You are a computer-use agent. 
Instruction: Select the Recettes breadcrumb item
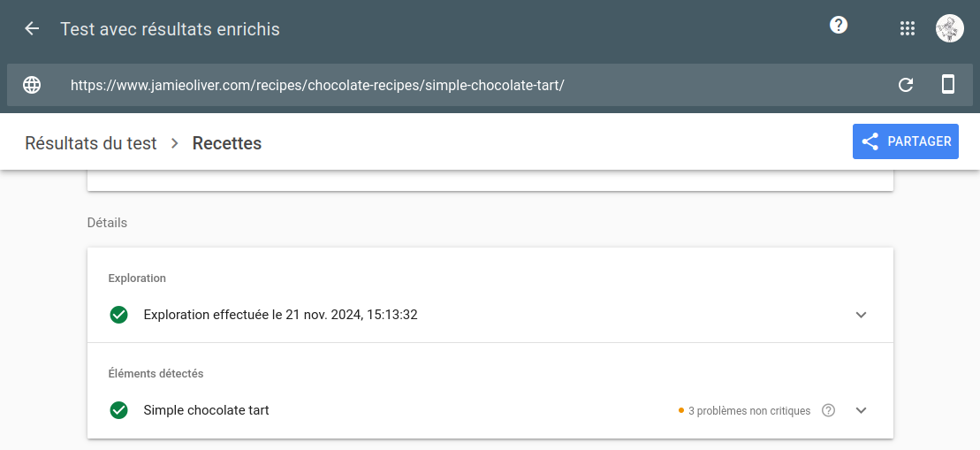coord(227,143)
